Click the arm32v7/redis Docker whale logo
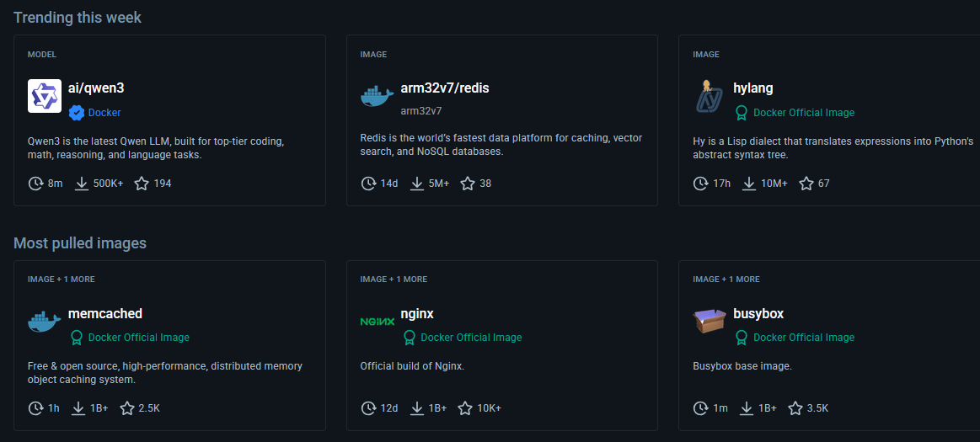Image resolution: width=980 pixels, height=442 pixels. pyautogui.click(x=377, y=97)
